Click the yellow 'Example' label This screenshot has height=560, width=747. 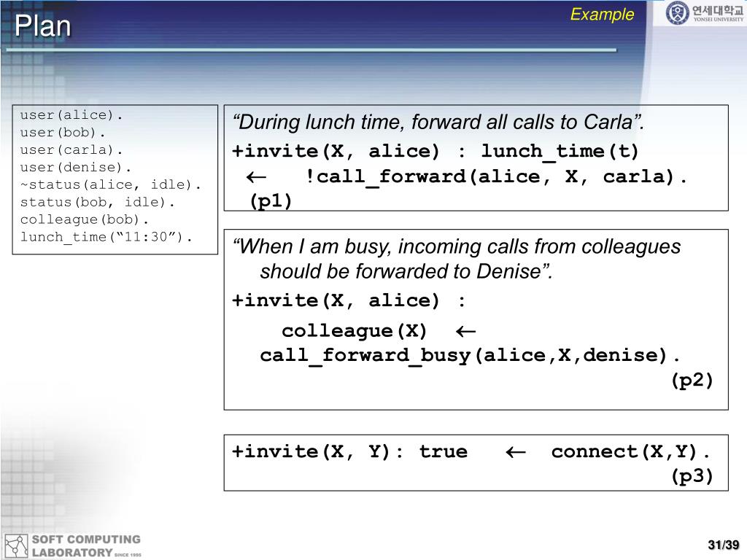click(x=602, y=15)
